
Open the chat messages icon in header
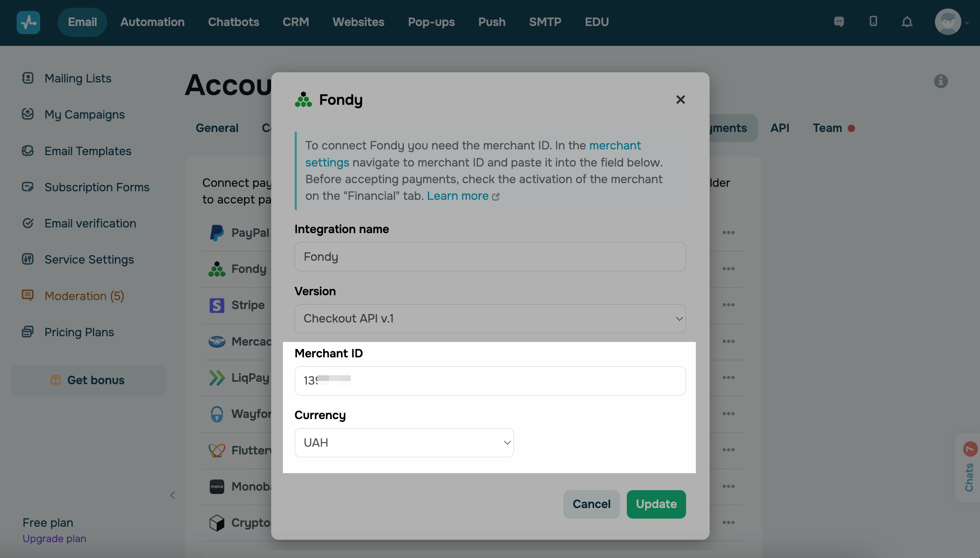839,22
